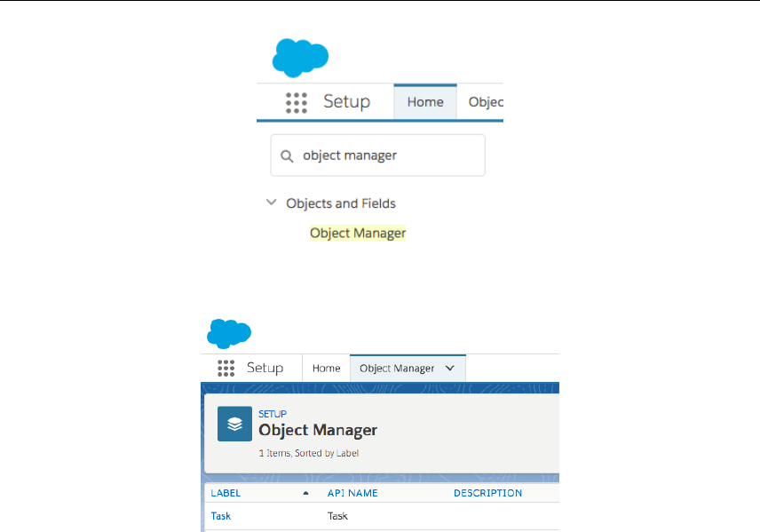The width and height of the screenshot is (760, 532).
Task: Click the Salesforce cloud logo in lower screenshot
Action: coord(229,334)
